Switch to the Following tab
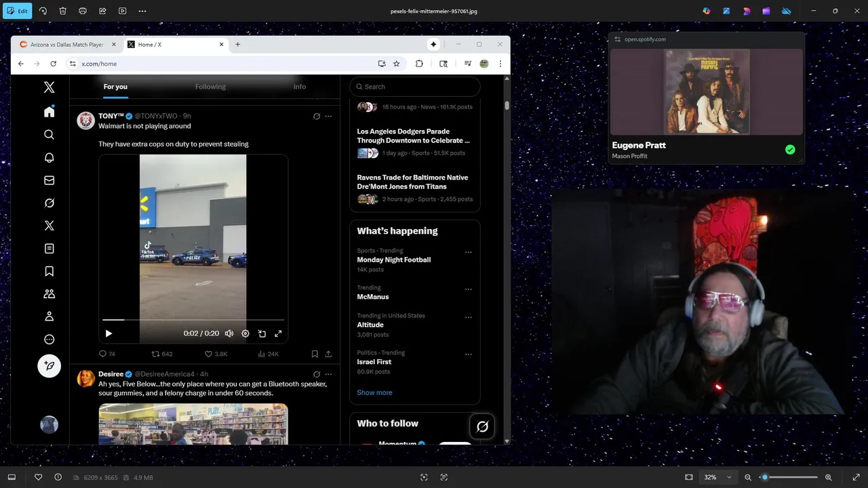 click(210, 87)
